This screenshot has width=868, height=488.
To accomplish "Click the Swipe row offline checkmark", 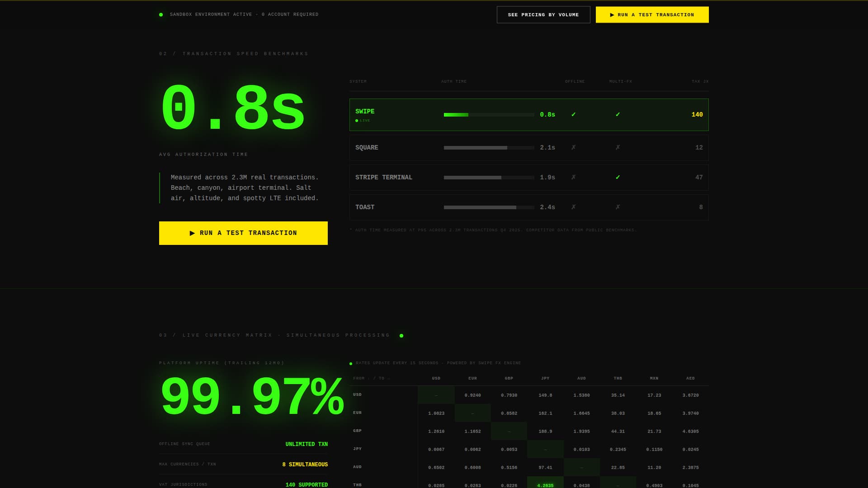I will (x=573, y=115).
